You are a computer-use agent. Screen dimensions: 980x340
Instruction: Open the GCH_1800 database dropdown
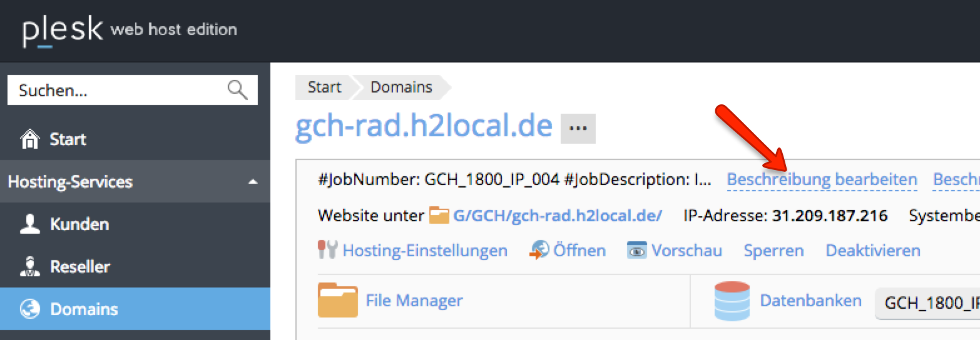927,302
